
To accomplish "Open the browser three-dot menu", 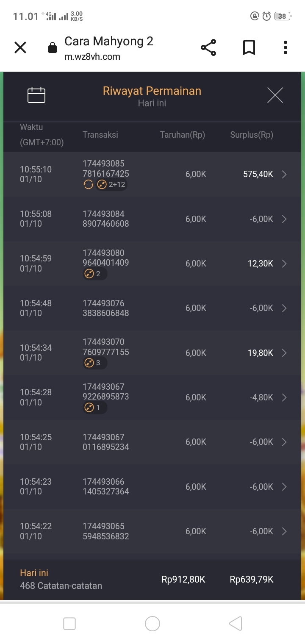I will [x=286, y=47].
